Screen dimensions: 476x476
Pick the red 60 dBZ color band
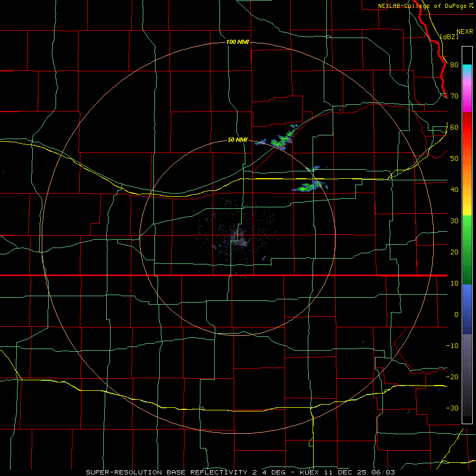467,127
